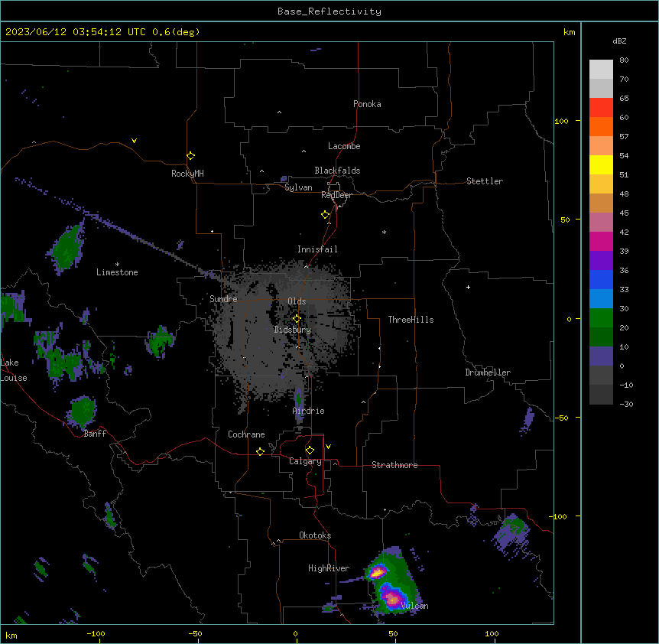Click the -50 tick label on vertical axis
Image resolution: width=659 pixels, height=644 pixels.
pyautogui.click(x=561, y=418)
